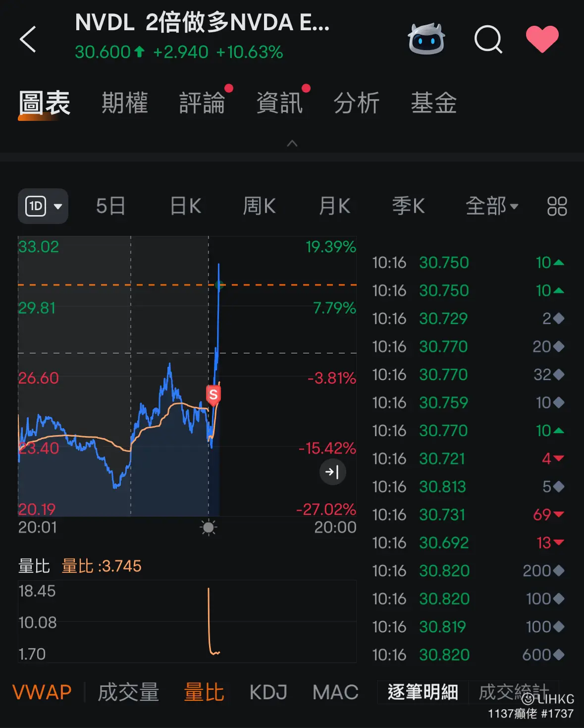584x728 pixels.
Task: Switch to the 資訊 tab
Action: 279,103
